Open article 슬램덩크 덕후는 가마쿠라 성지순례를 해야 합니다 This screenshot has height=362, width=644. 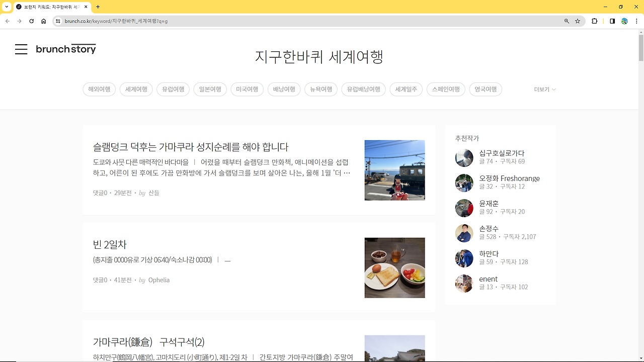click(191, 147)
